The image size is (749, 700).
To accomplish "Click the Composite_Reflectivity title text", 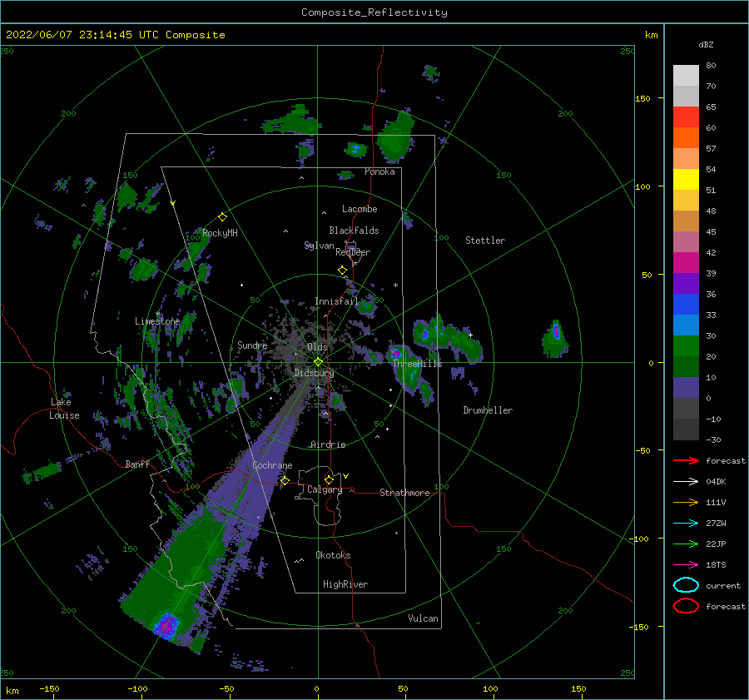I will 374,12.
